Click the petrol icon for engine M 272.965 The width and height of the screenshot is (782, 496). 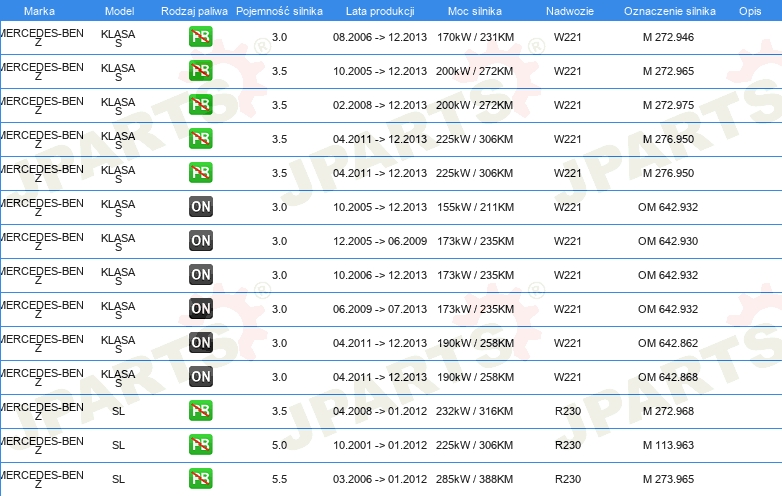click(200, 71)
